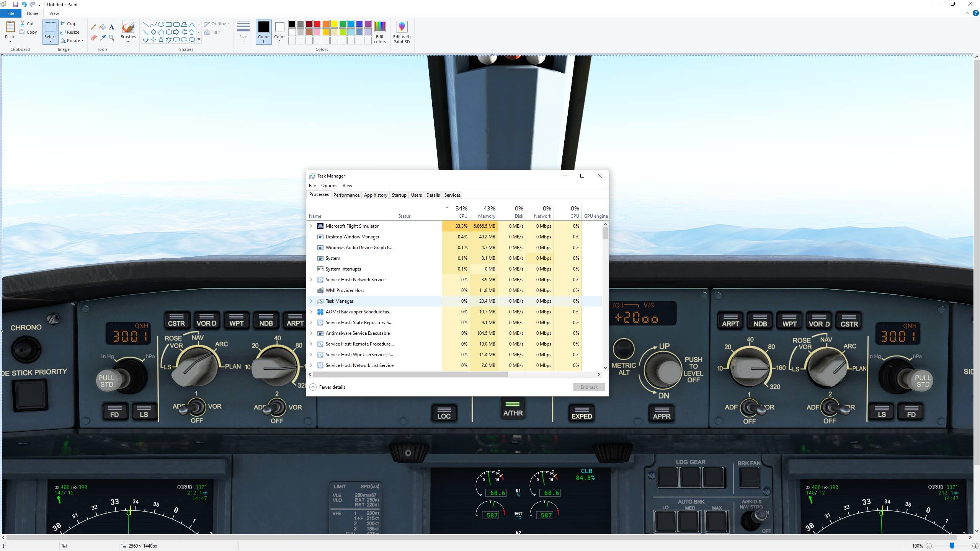Screen dimensions: 980x551
Task: Expand the Shapes gallery more arrow
Action: [x=199, y=39]
